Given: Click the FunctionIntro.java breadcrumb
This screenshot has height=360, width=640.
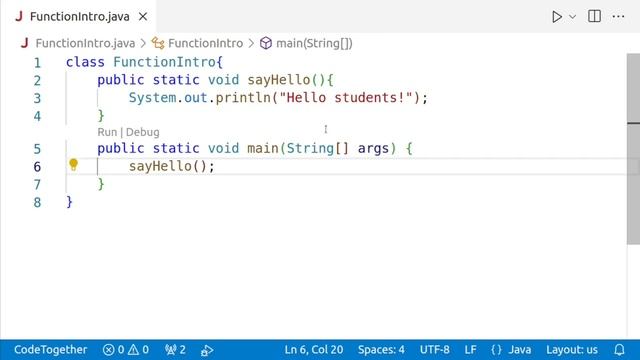Looking at the screenshot, I should pos(85,43).
